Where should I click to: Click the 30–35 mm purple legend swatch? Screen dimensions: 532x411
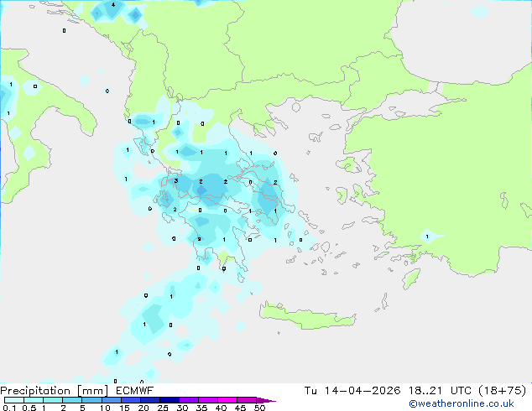click(188, 400)
